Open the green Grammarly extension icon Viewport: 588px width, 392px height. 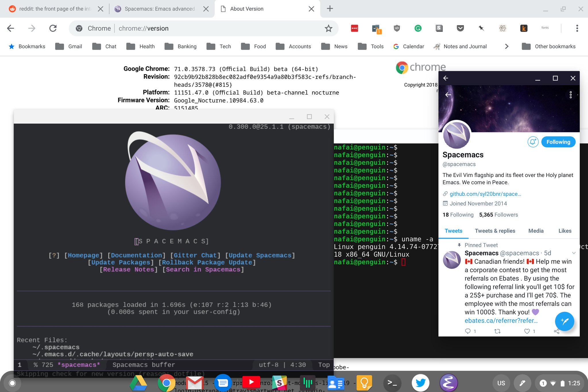click(418, 28)
